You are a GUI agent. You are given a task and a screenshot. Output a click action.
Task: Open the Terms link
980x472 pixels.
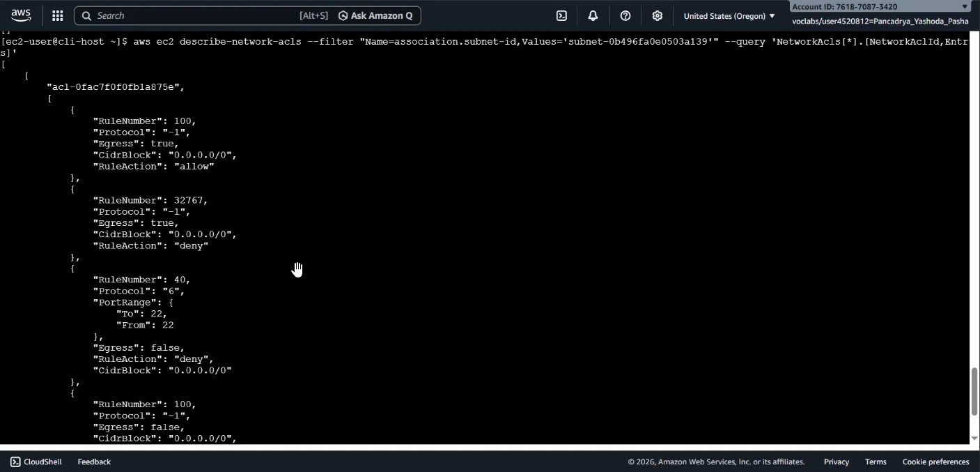click(x=876, y=462)
